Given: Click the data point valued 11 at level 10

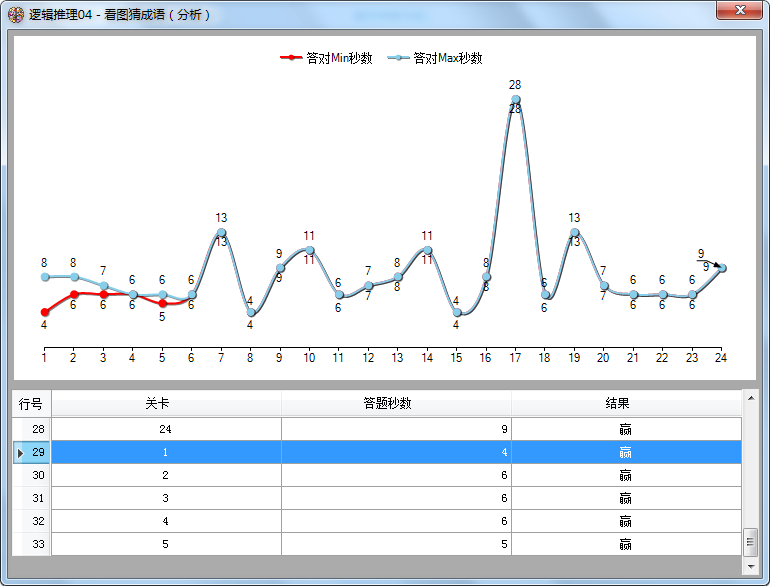Looking at the screenshot, I should (310, 250).
